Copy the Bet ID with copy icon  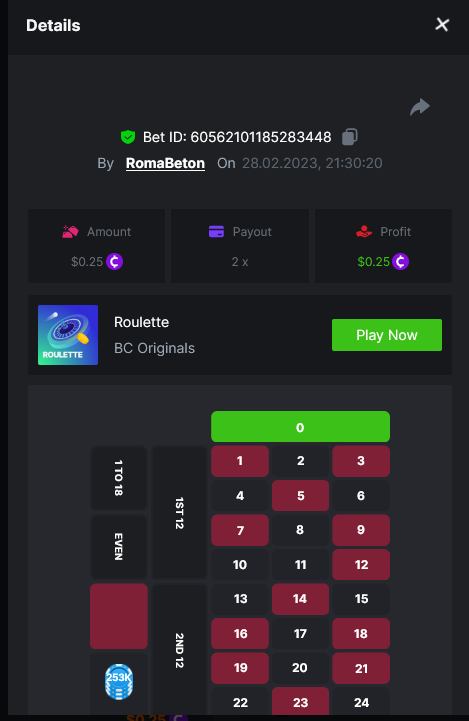point(349,137)
